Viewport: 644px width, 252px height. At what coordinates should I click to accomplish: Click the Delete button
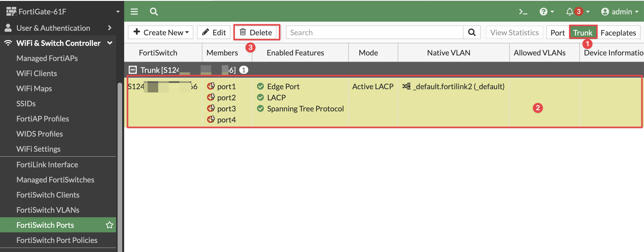click(x=256, y=32)
